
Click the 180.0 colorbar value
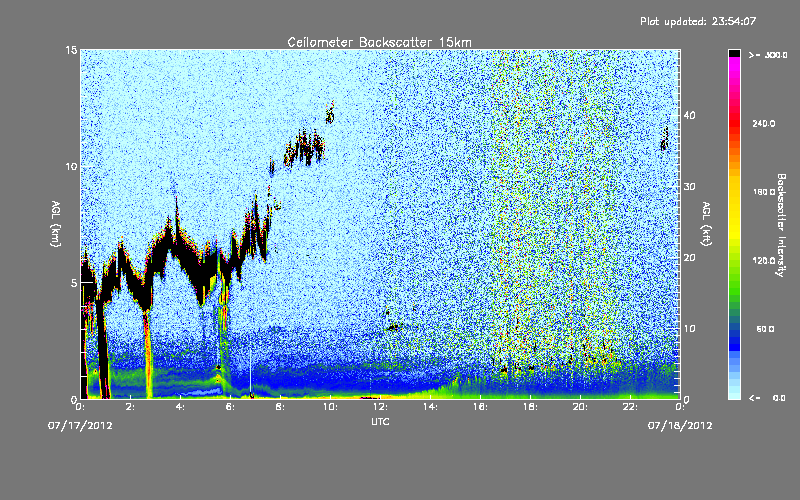[x=764, y=192]
